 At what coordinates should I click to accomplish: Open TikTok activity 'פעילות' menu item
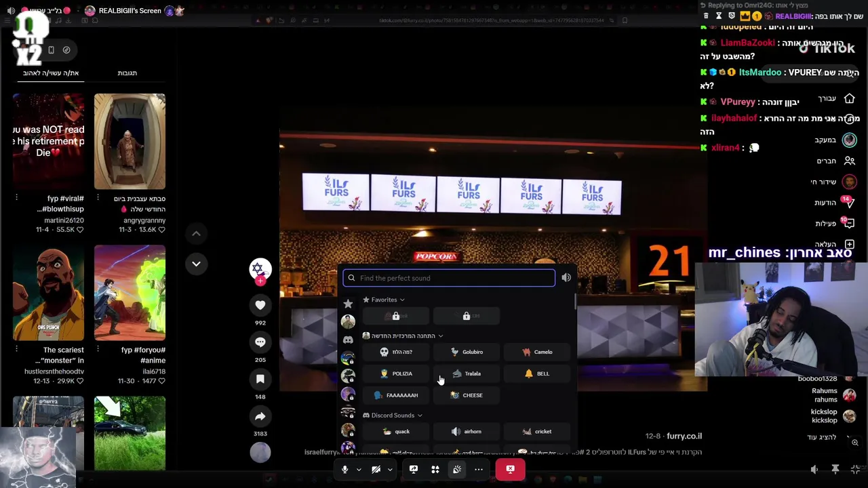[835, 224]
